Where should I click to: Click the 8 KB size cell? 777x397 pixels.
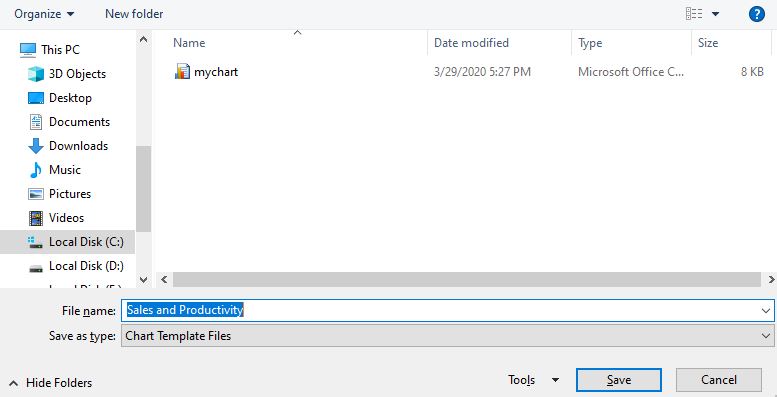point(752,72)
